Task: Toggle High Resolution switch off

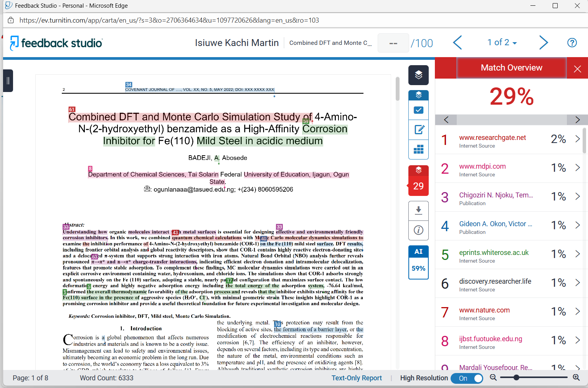Action: coord(467,378)
